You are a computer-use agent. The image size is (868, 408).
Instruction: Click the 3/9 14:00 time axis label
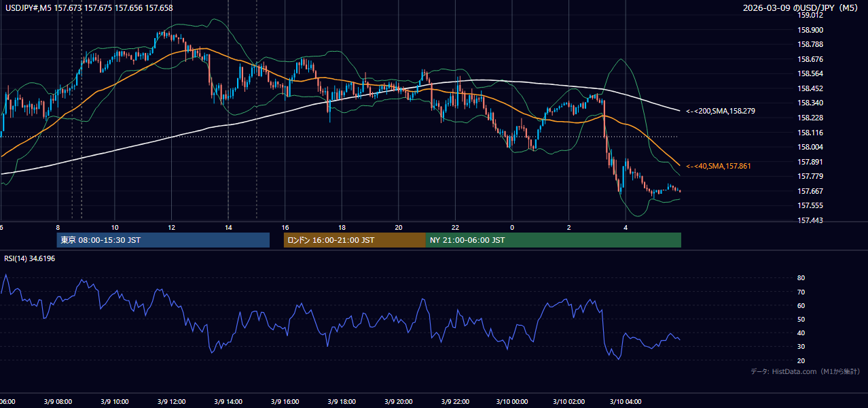[x=228, y=401]
